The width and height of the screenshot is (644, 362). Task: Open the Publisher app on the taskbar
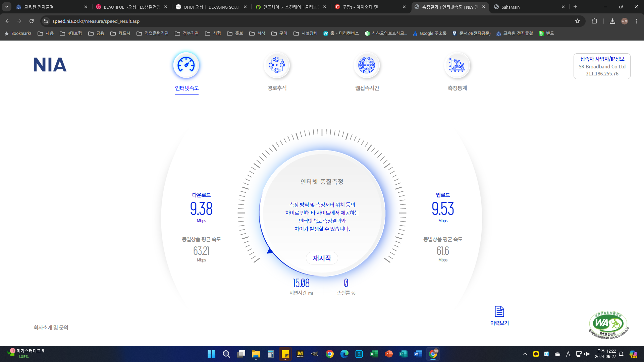click(404, 354)
